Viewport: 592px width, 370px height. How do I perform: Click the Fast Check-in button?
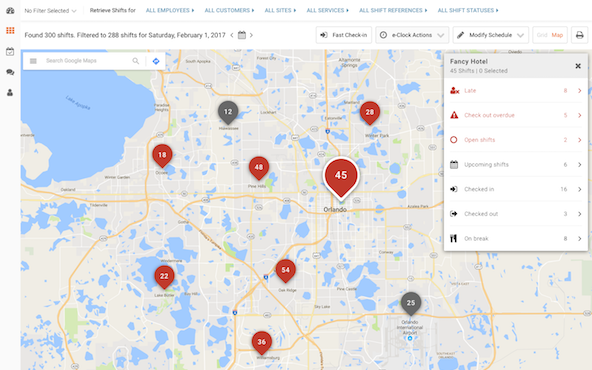click(344, 35)
